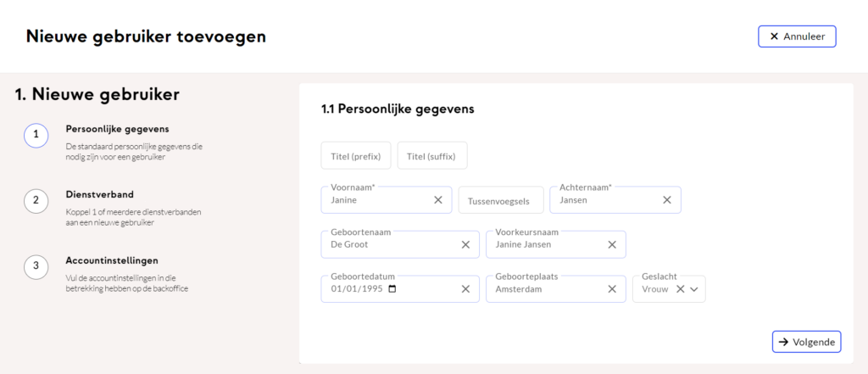The width and height of the screenshot is (868, 374).
Task: Go to step 1 Persoonlijke gegevens
Action: (36, 135)
